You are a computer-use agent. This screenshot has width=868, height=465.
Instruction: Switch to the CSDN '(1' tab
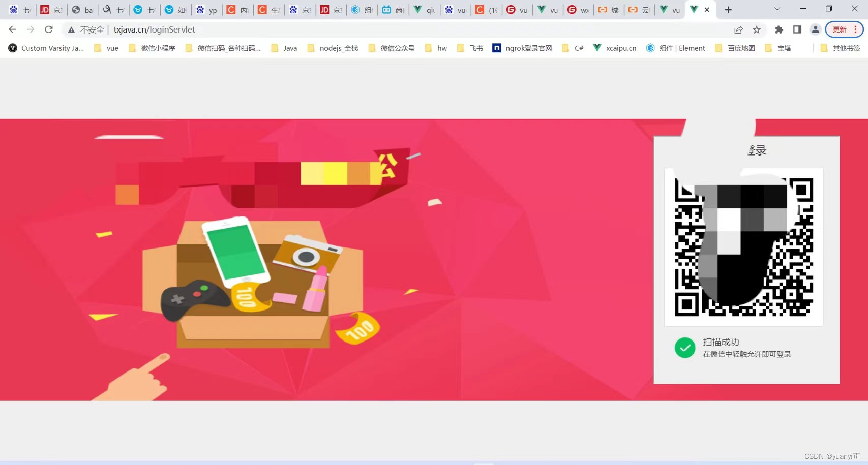pos(487,10)
